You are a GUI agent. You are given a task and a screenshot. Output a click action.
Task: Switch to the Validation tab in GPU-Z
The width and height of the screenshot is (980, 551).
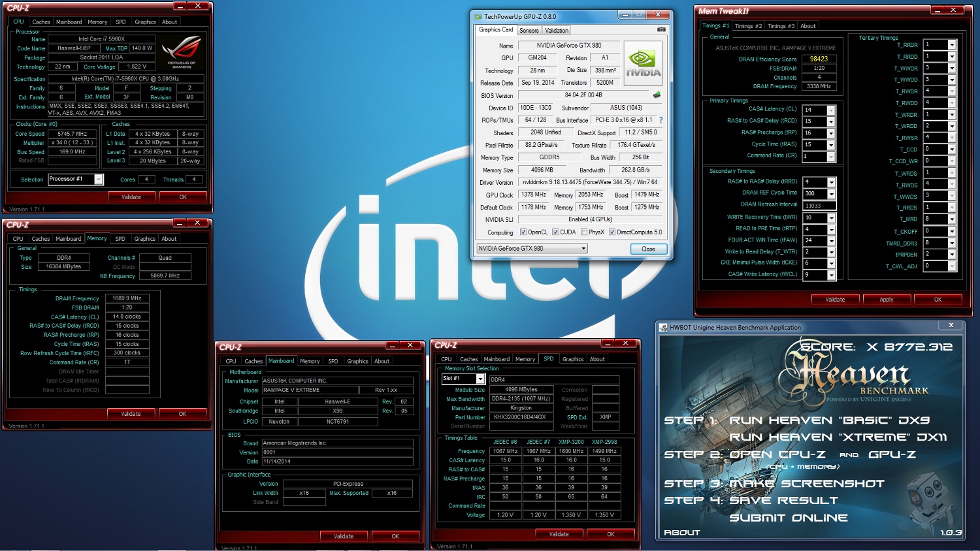coord(557,31)
